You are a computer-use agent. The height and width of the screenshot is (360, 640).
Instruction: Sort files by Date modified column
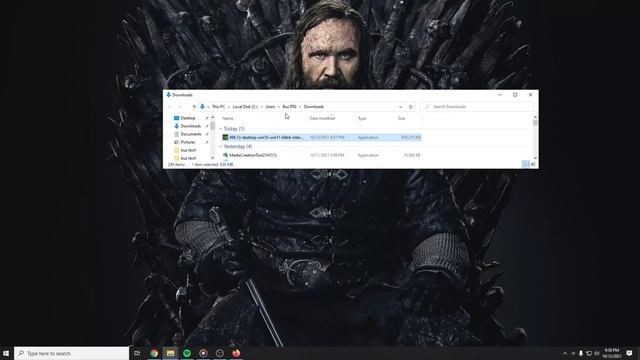tap(322, 118)
